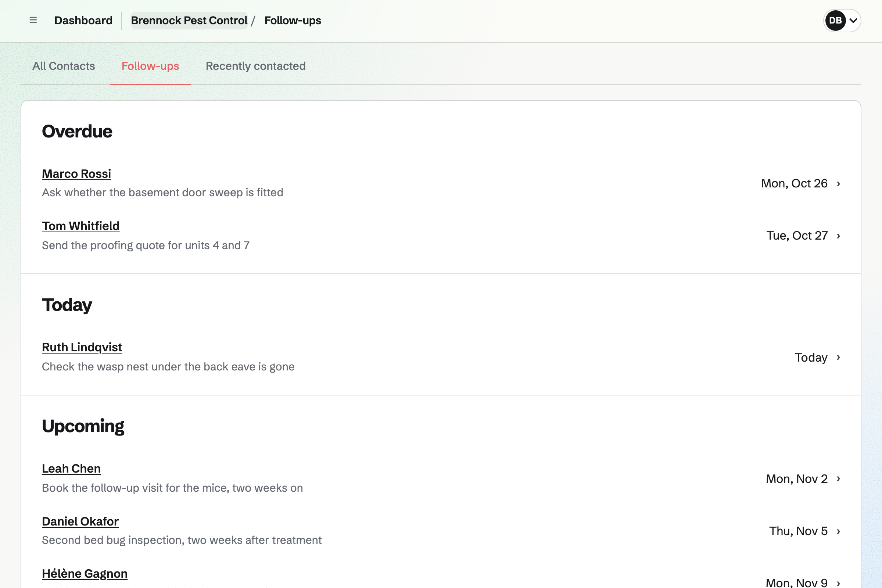Click the Overdue section heading
The image size is (882, 588).
[77, 131]
